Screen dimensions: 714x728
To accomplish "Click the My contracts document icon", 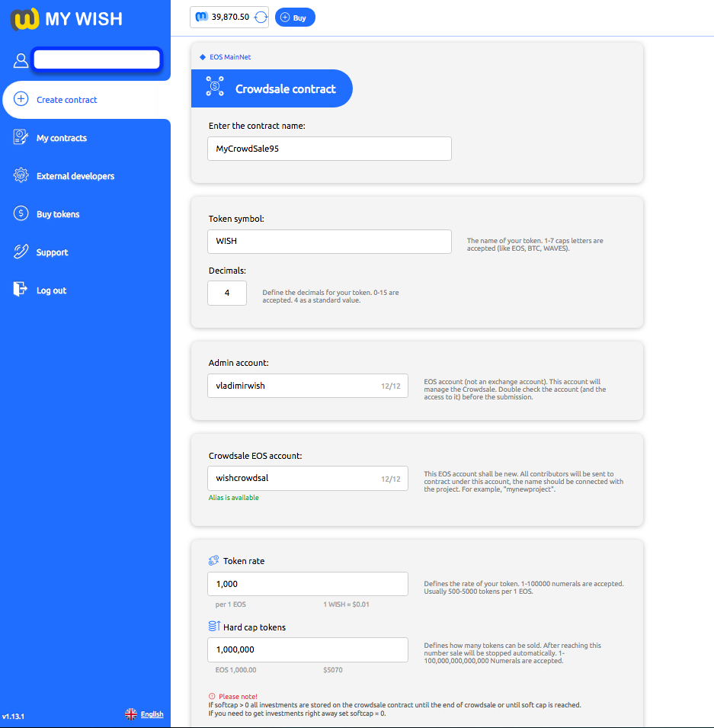I will 21,137.
